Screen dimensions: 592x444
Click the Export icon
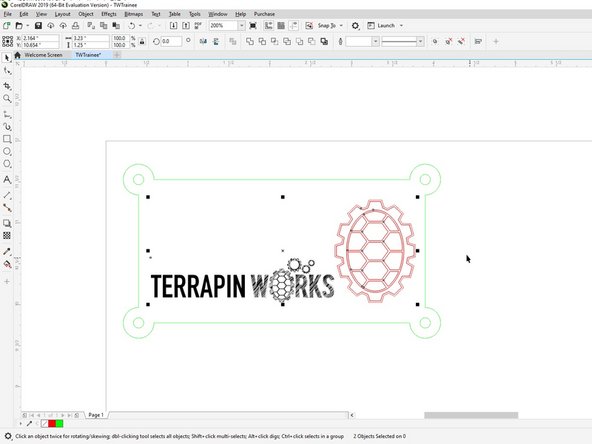tap(186, 26)
